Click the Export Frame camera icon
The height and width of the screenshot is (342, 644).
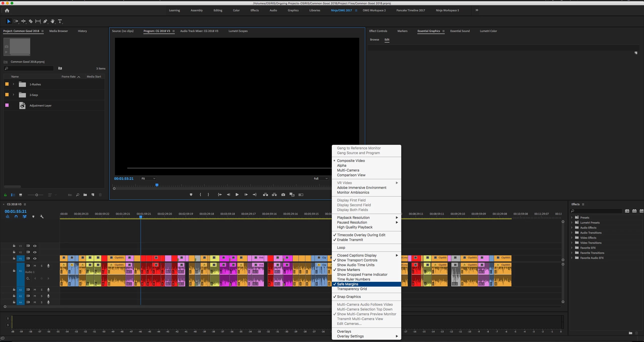tap(283, 195)
